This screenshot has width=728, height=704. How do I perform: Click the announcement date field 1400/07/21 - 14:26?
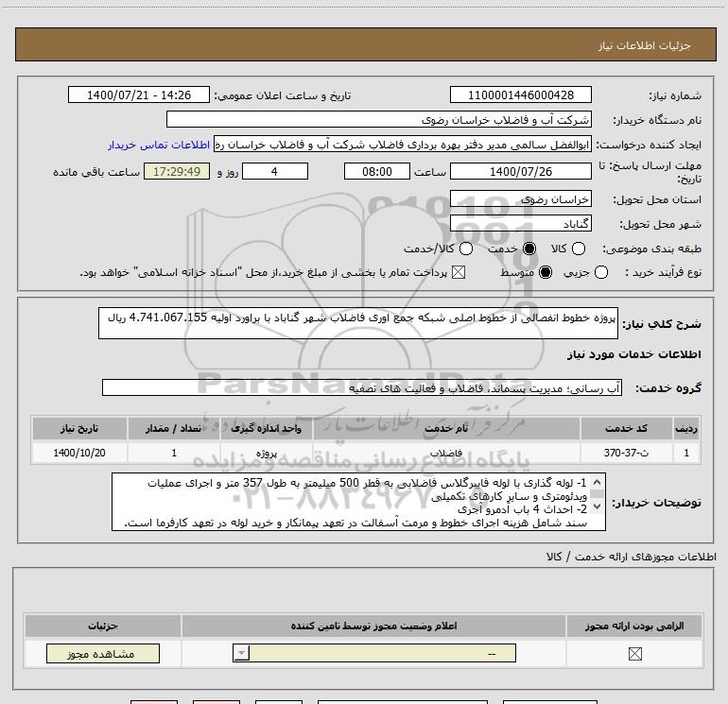[x=139, y=95]
